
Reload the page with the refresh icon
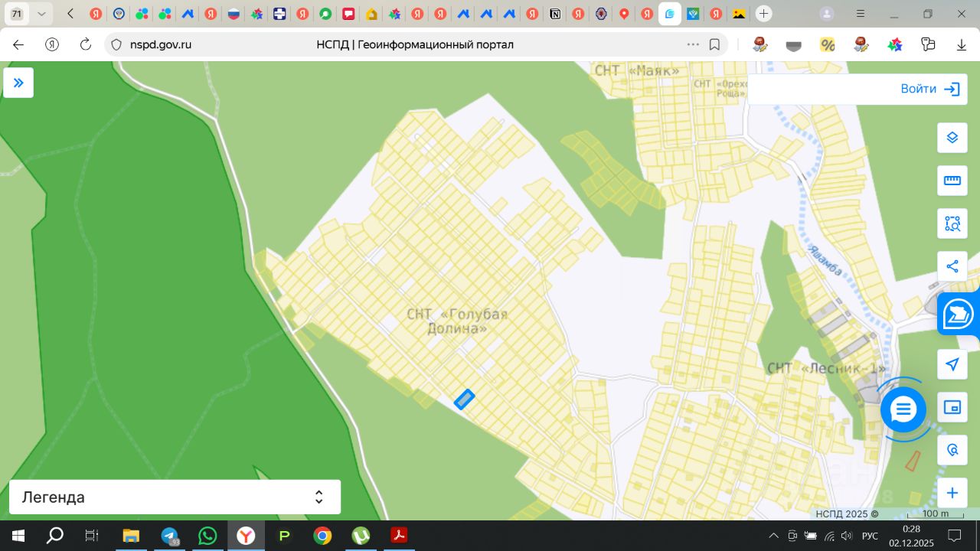tap(86, 44)
